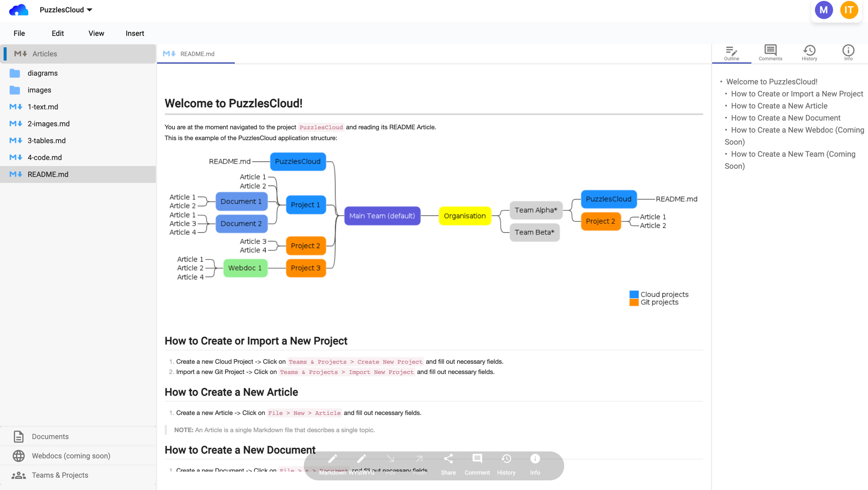Click the README.md file tab
Screen dimensions: 868x490
pyautogui.click(x=197, y=54)
